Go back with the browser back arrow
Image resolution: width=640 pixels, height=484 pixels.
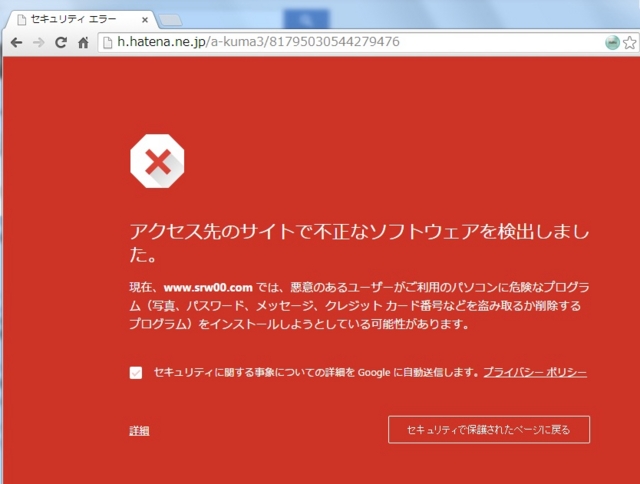16,42
